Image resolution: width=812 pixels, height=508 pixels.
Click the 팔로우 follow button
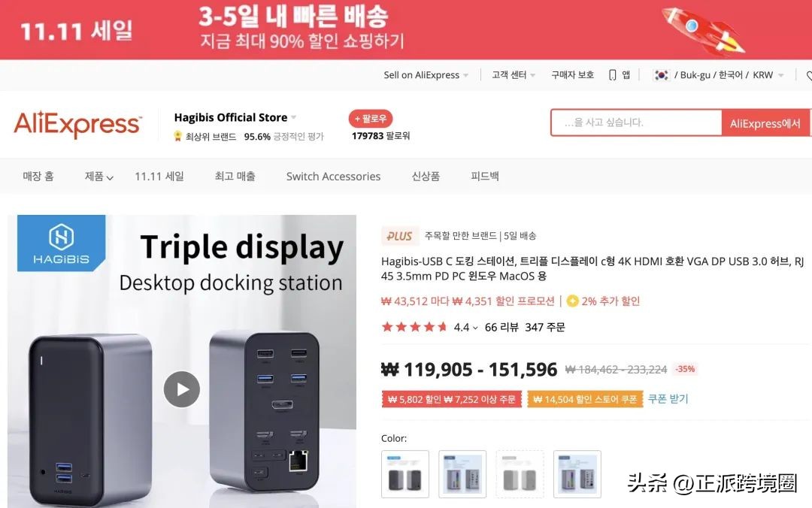click(370, 119)
